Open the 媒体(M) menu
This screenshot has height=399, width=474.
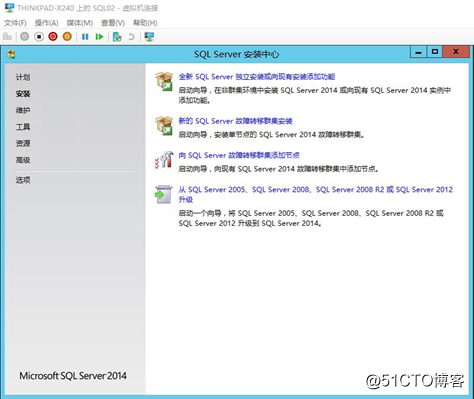click(x=79, y=23)
